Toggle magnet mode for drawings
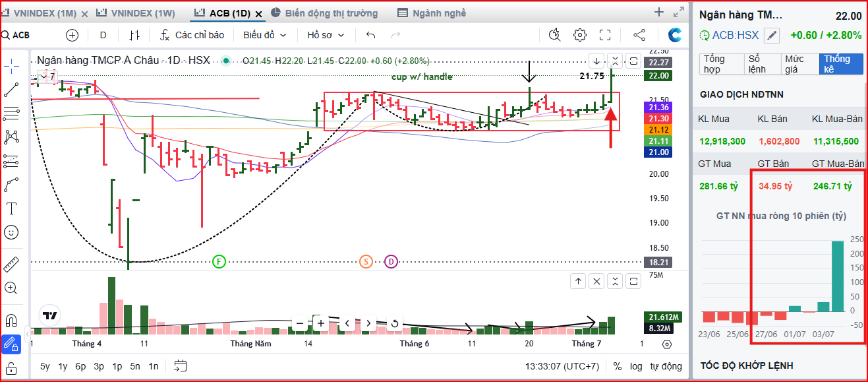868x382 pixels. (x=11, y=321)
